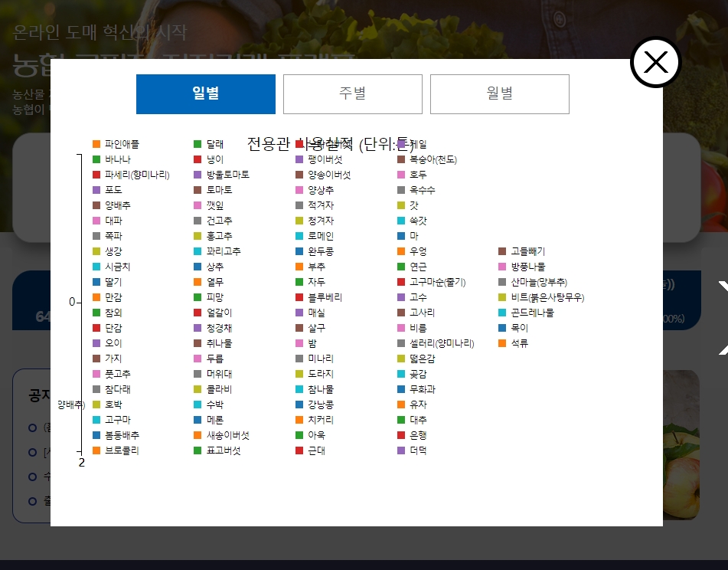Screen dimensions: 728x570
Task: Click the orange swatch beside 만감
Action: (96, 297)
